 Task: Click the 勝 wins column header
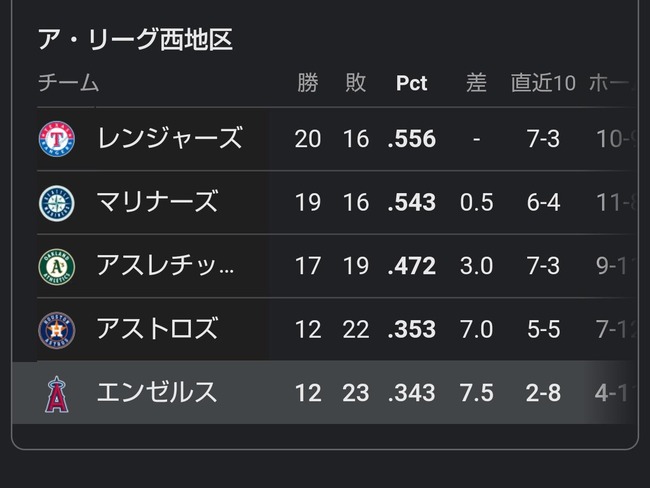pyautogui.click(x=308, y=83)
